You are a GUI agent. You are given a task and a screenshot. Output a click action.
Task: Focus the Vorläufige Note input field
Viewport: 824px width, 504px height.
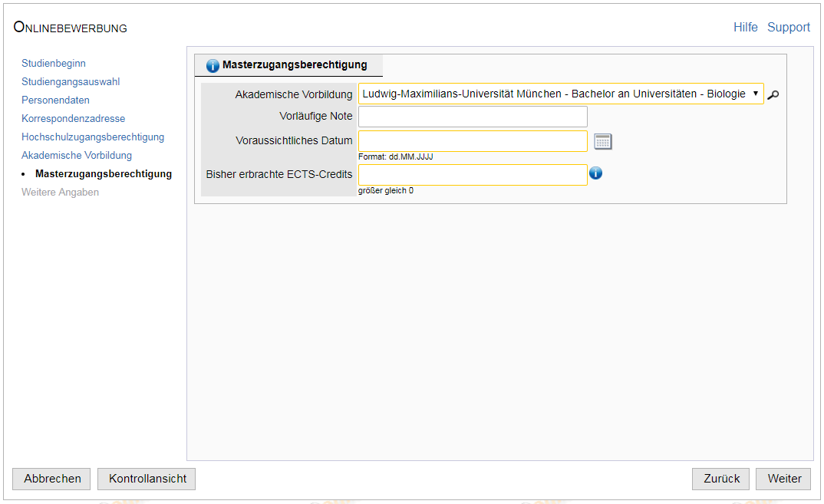(473, 117)
